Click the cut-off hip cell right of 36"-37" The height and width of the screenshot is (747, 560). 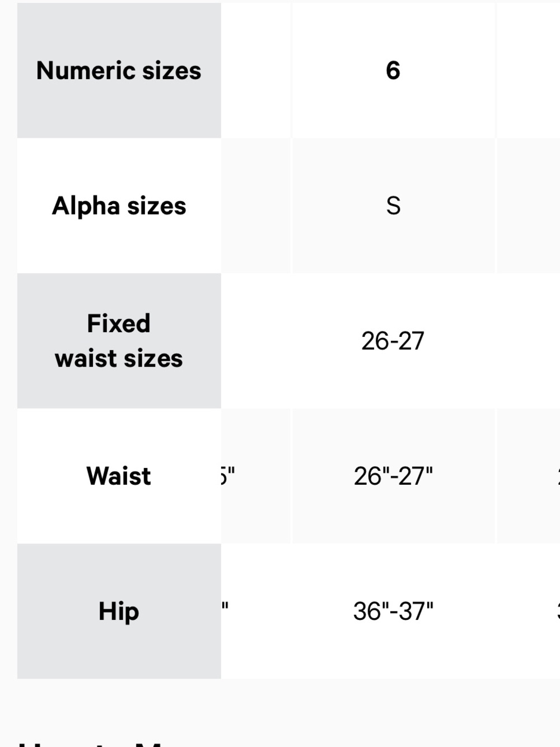tap(528, 611)
